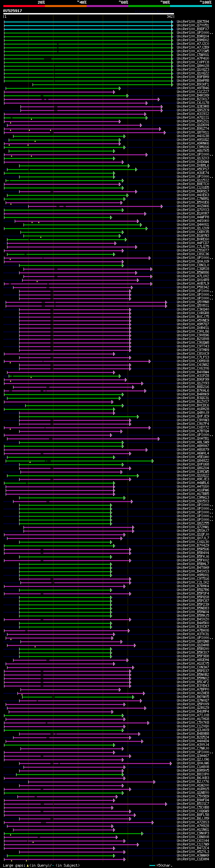Click the cyan ~100% legend segment
The image size is (215, 868).
[191, 6]
